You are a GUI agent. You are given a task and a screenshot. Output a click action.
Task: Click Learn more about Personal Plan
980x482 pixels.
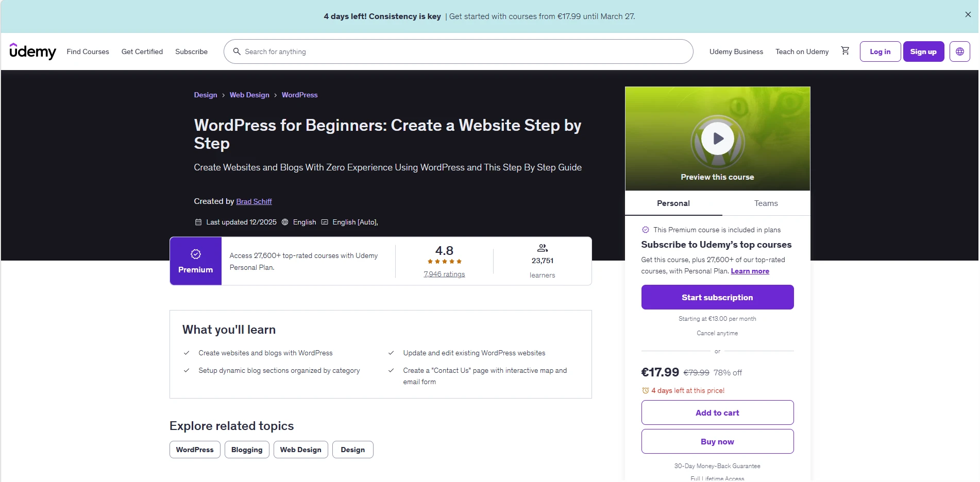(x=749, y=271)
